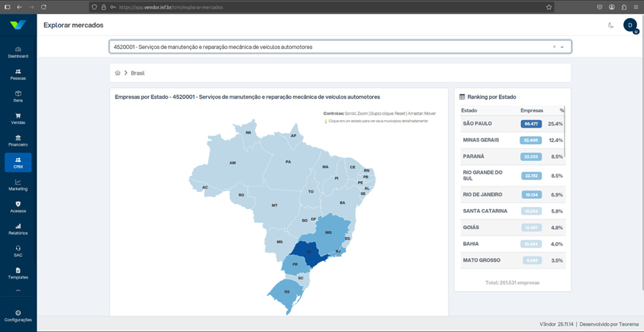The image size is (644, 332).
Task: Click the 22.333 companies badge
Action: [x=531, y=157]
